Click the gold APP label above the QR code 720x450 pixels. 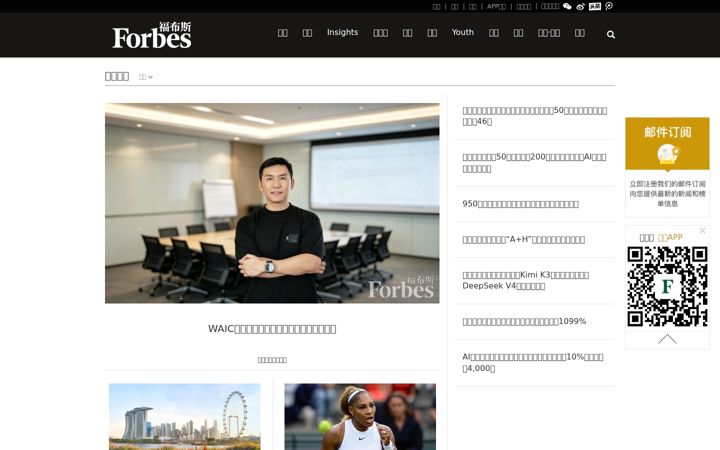tap(670, 237)
